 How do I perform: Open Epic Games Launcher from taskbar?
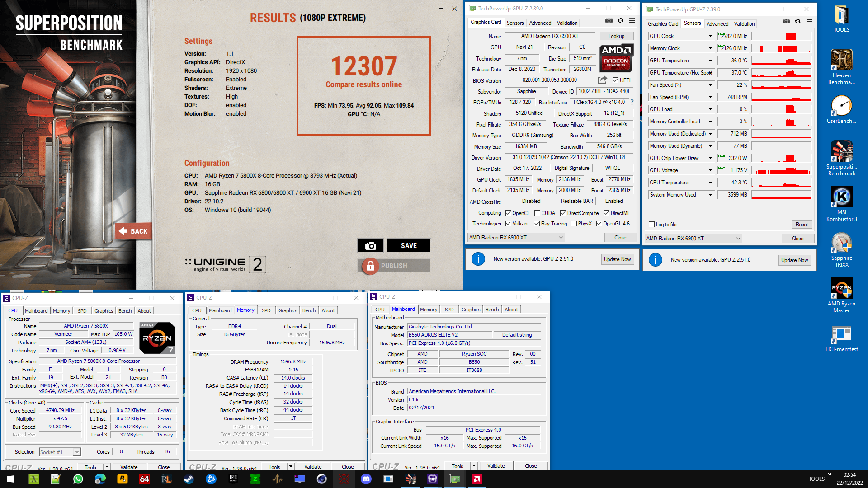[x=233, y=479]
